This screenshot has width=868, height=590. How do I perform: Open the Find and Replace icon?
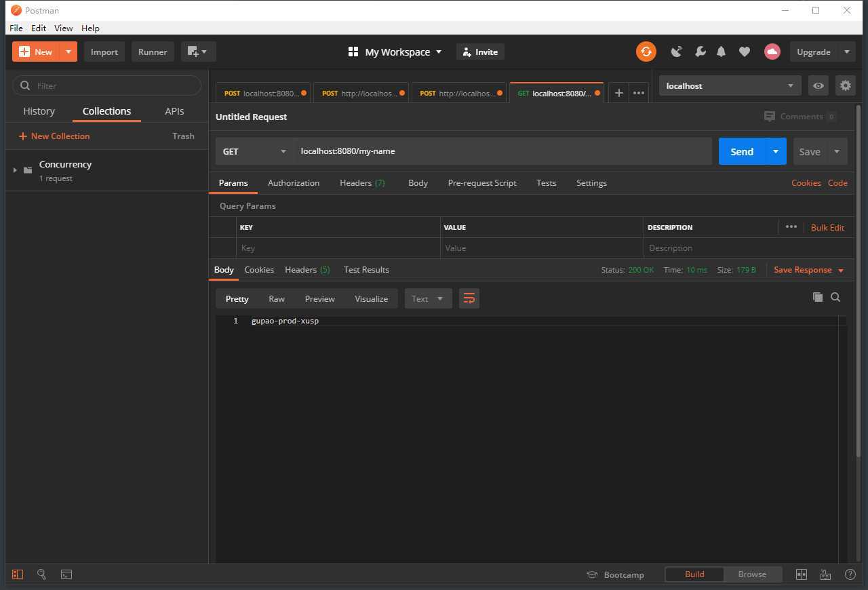click(41, 574)
